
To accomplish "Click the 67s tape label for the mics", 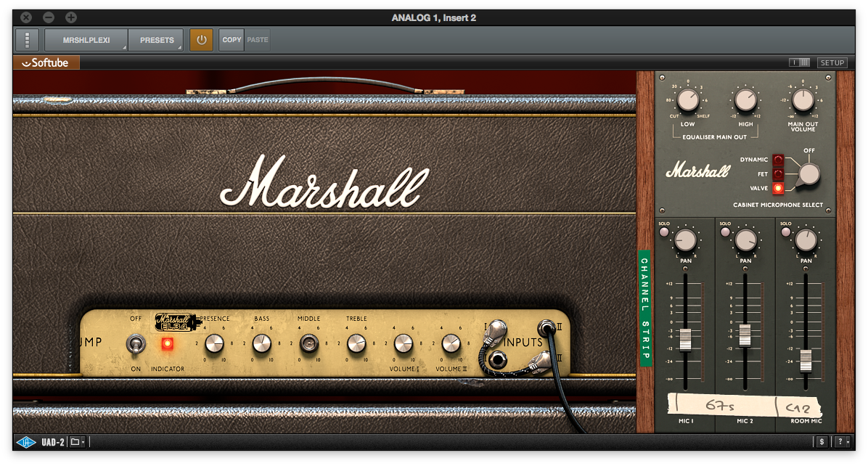I will tap(720, 406).
